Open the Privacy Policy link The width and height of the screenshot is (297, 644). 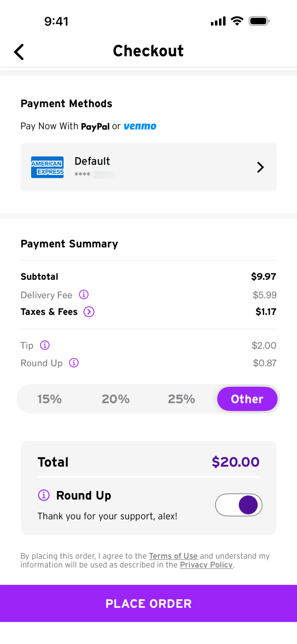click(x=206, y=565)
